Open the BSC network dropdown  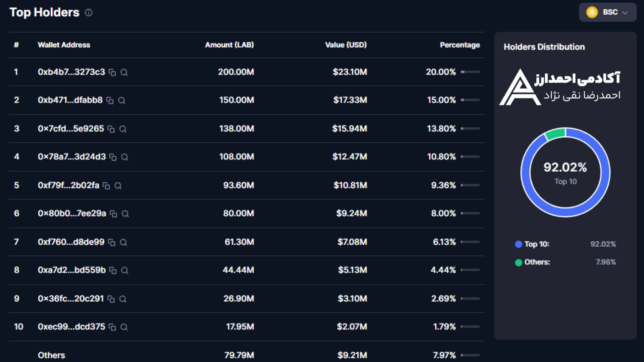point(607,12)
